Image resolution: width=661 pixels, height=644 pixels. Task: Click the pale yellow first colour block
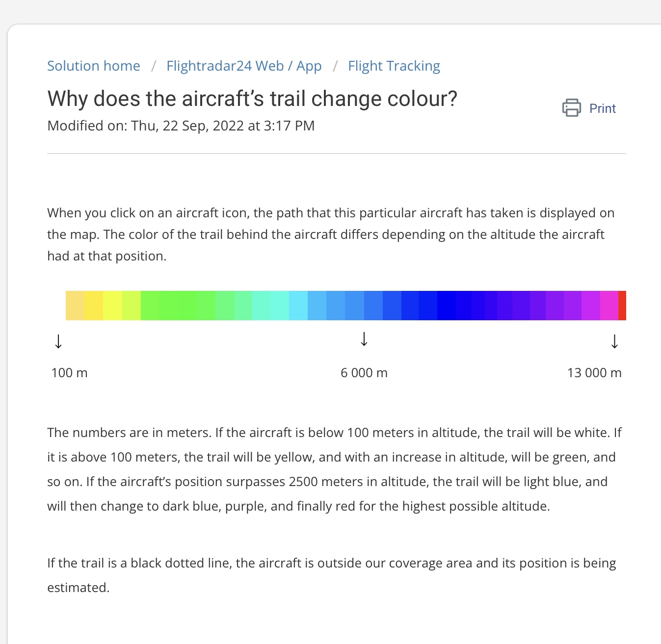75,306
